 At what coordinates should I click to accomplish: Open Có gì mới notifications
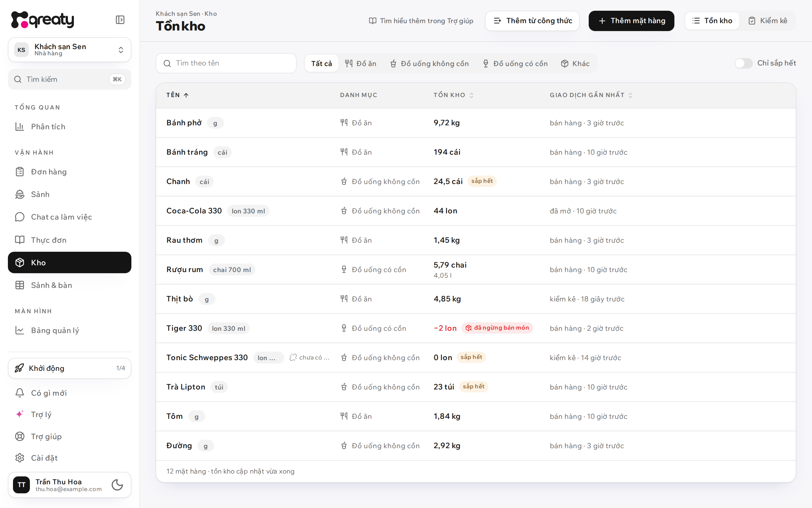pos(69,393)
